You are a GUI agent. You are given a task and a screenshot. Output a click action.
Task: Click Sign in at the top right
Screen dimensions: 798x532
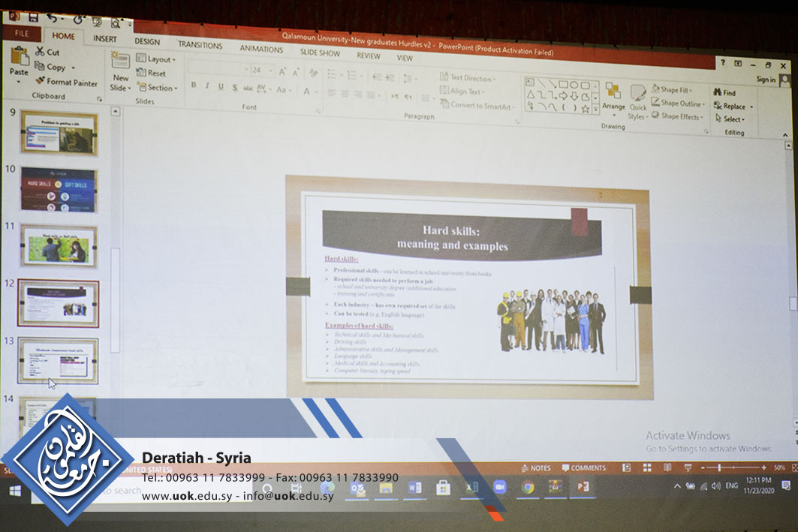766,80
